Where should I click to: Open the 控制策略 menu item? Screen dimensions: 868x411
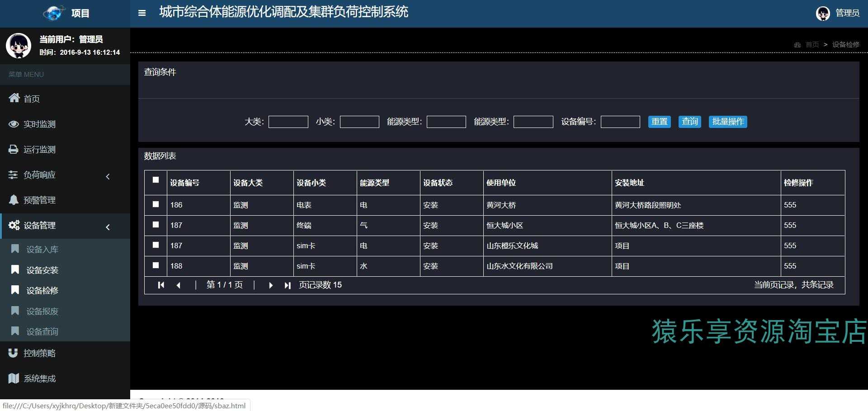tap(65, 353)
